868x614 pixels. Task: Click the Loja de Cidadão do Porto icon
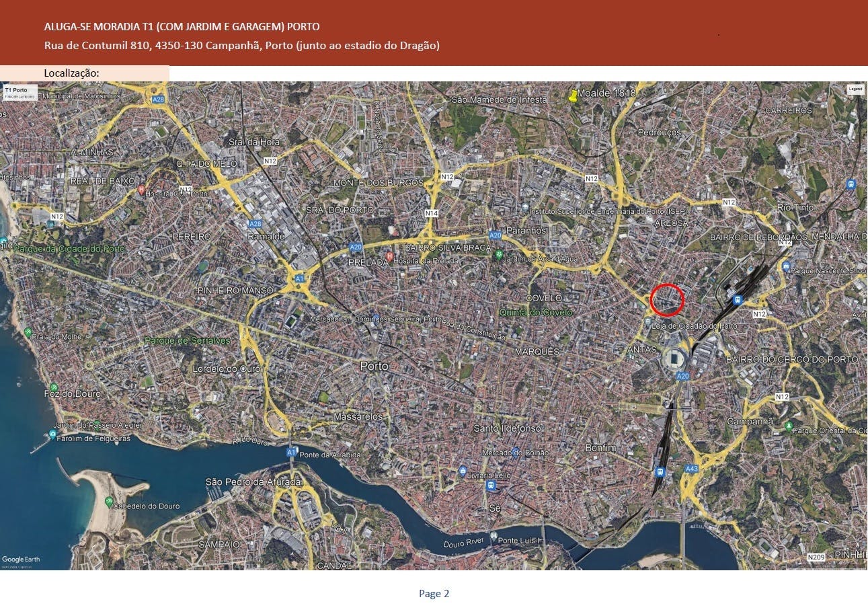click(647, 322)
